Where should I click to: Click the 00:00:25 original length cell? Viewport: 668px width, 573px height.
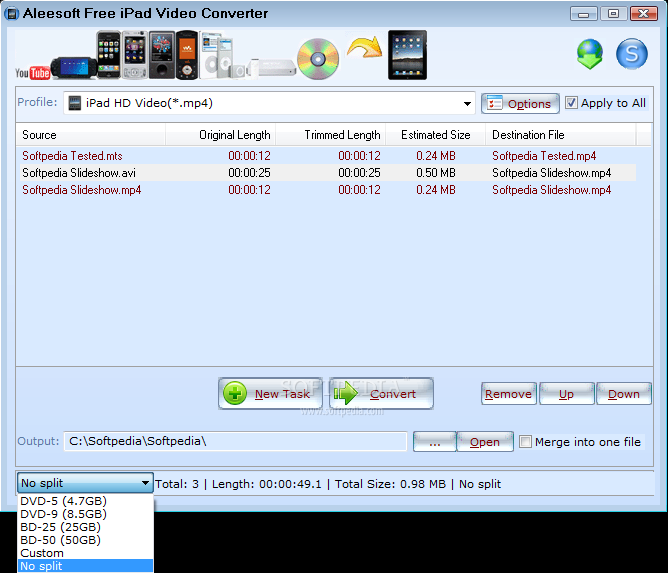(x=249, y=173)
